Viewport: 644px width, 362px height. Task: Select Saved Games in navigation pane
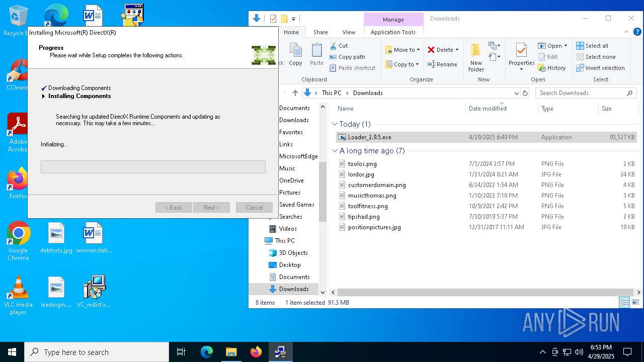point(297,205)
